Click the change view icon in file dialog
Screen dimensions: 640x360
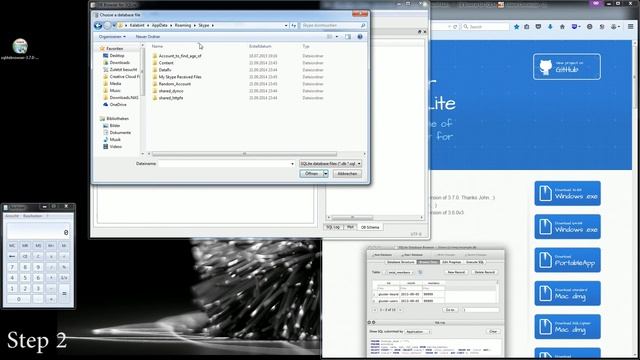pos(330,37)
